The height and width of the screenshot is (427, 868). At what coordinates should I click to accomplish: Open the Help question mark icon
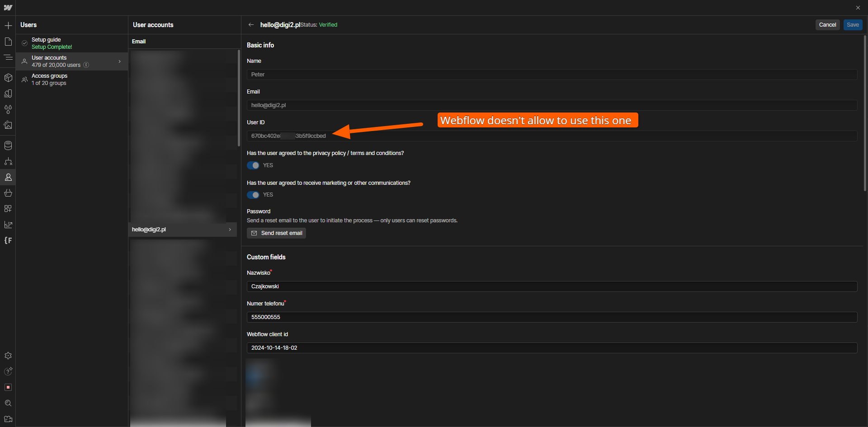8,371
